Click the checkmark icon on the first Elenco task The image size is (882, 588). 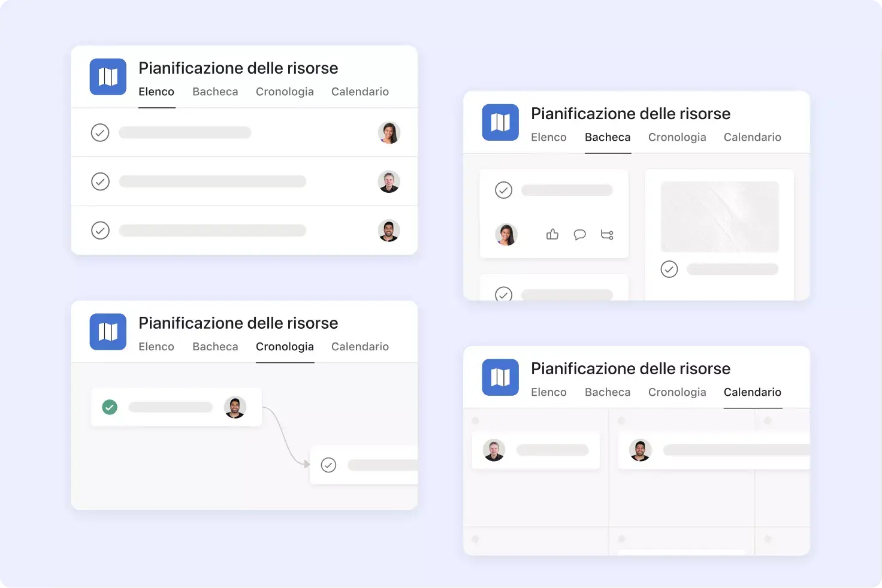click(100, 132)
